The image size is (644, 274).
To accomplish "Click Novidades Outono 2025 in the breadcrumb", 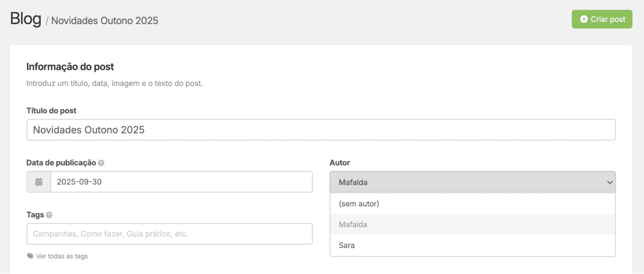I will point(105,21).
